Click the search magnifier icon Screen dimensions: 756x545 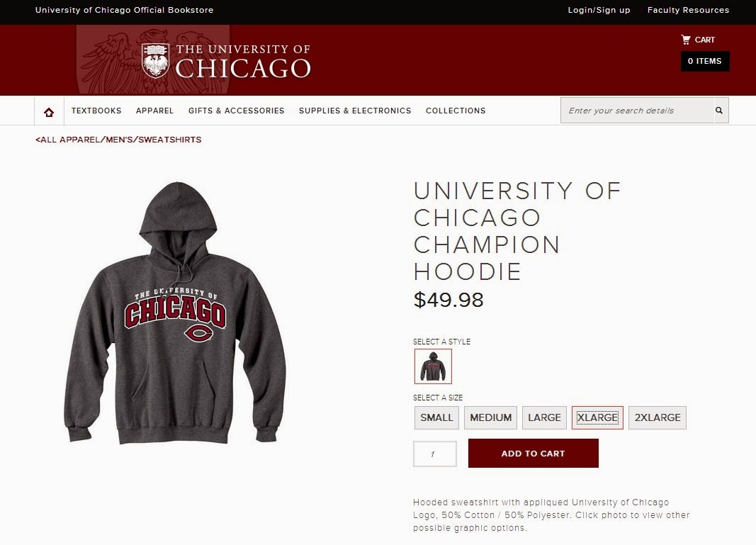pyautogui.click(x=719, y=111)
